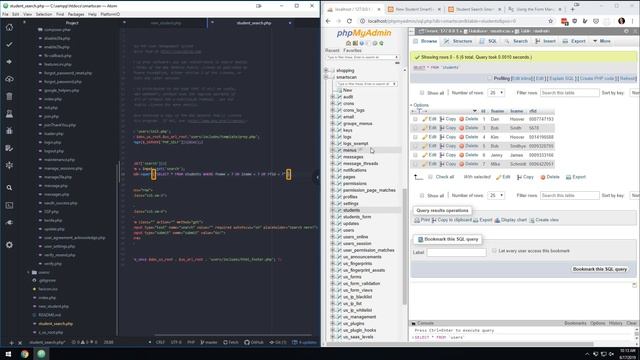Open Windows Start button
The image size is (640, 360).
(x=8, y=354)
